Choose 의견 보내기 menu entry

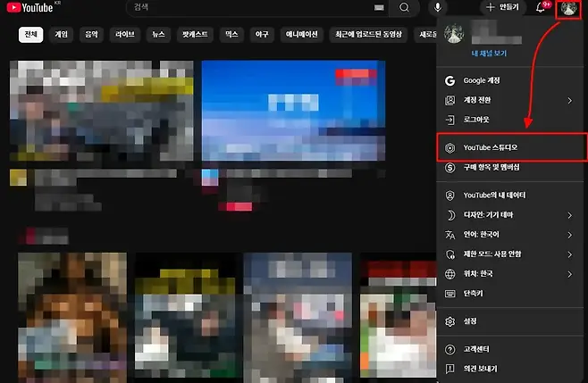(x=512, y=369)
